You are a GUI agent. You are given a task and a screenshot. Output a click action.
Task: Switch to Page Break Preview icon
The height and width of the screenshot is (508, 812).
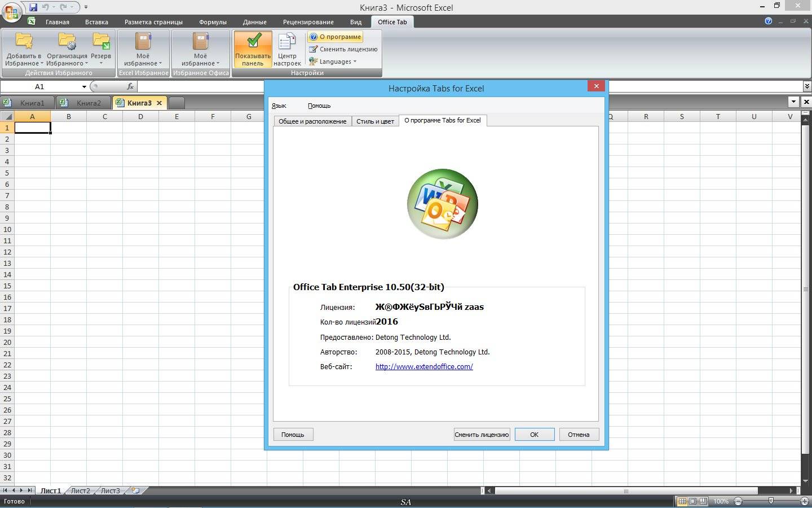(x=704, y=501)
